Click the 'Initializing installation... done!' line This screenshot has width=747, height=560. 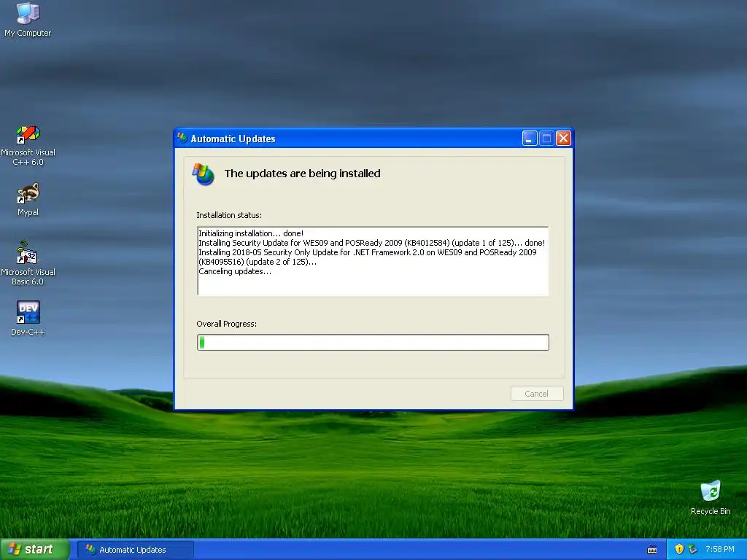(251, 233)
